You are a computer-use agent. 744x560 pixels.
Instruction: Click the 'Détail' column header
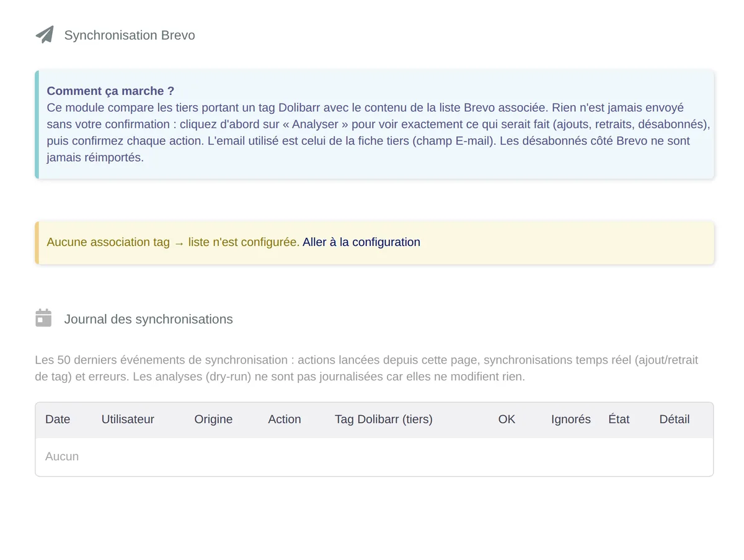[x=675, y=419]
